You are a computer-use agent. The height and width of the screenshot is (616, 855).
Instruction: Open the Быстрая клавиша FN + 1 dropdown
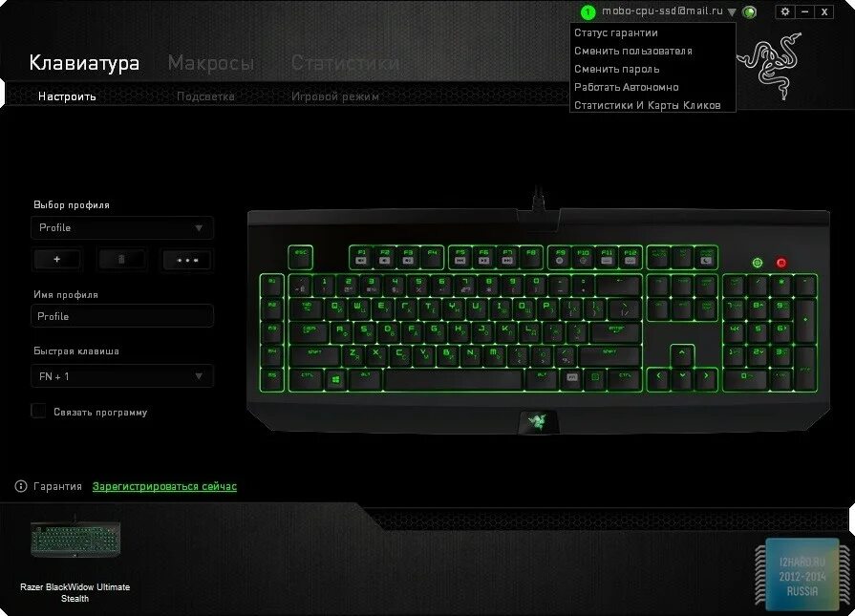pyautogui.click(x=122, y=376)
